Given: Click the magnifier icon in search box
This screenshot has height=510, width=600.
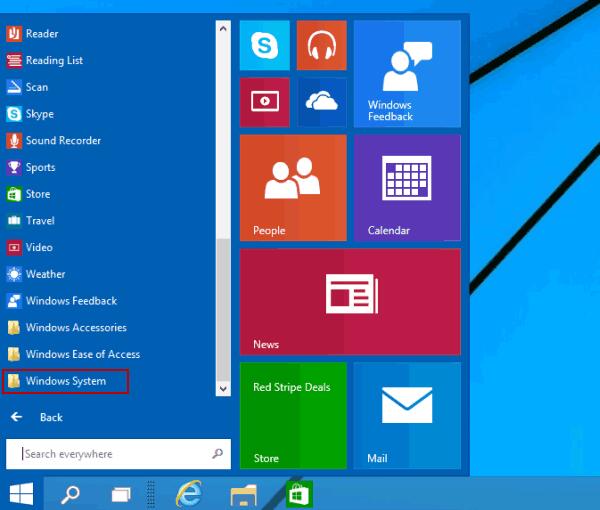Looking at the screenshot, I should point(218,454).
